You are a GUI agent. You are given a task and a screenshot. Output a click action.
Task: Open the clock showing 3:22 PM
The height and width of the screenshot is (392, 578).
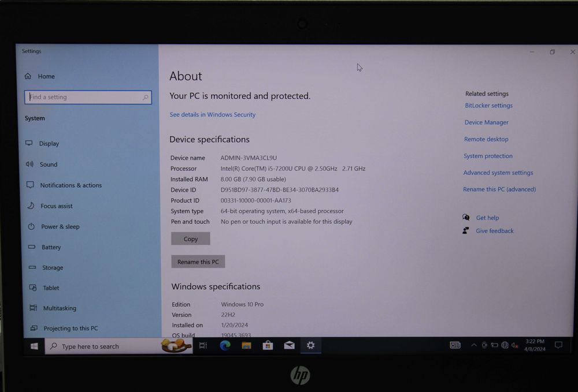coord(535,345)
